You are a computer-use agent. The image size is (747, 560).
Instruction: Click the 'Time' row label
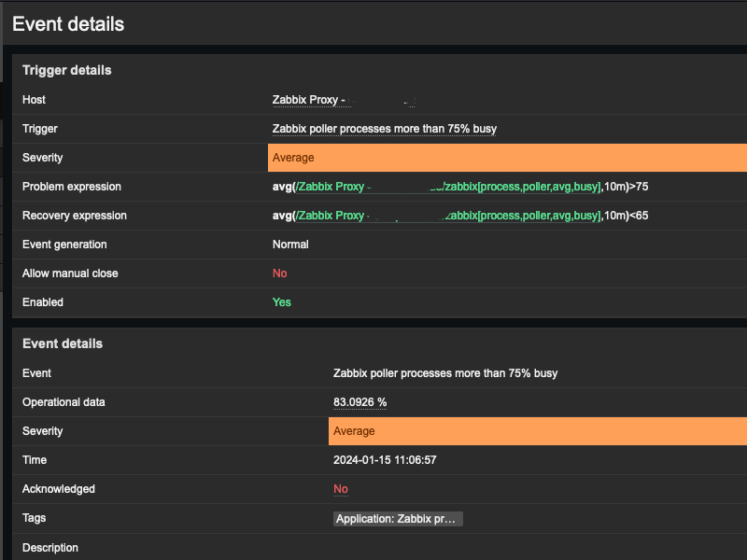(x=35, y=460)
